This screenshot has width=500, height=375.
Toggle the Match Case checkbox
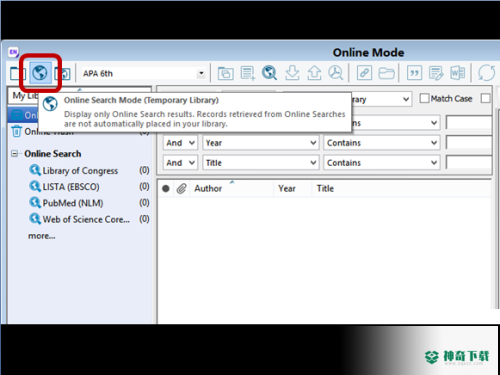424,98
